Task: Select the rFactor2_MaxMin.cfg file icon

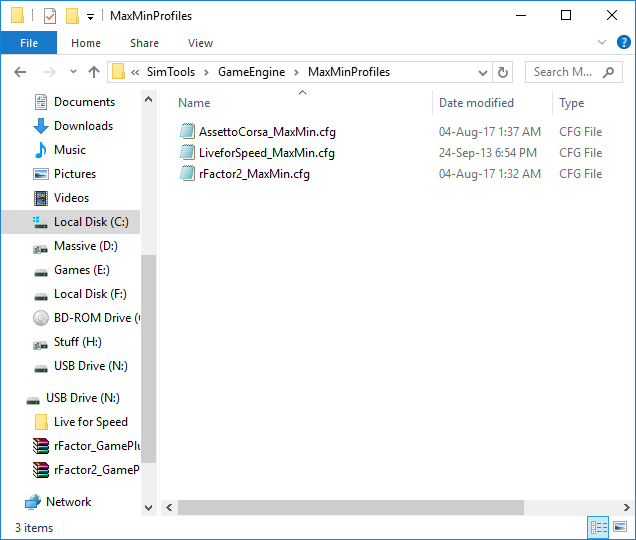Action: [187, 174]
